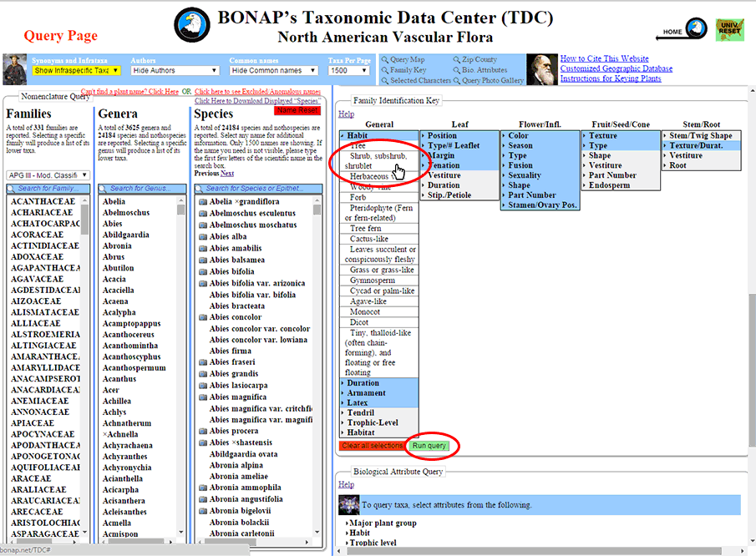Click the Species list vertical scrollbar
Image resolution: width=756 pixels, height=556 pixels.
pos(317,365)
